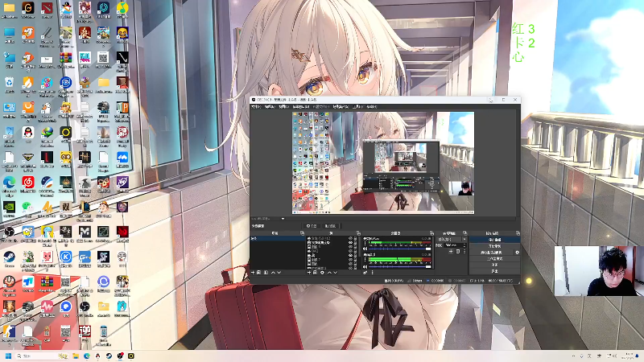Open the scene transition type dropdown
Viewport: 644px width, 362px height.
click(x=452, y=239)
